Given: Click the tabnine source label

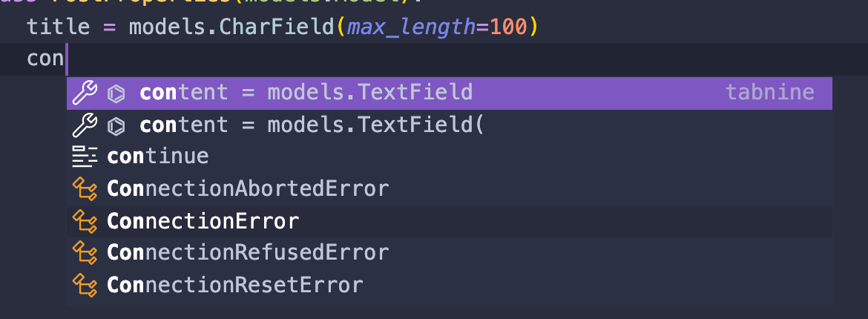Looking at the screenshot, I should click(770, 92).
